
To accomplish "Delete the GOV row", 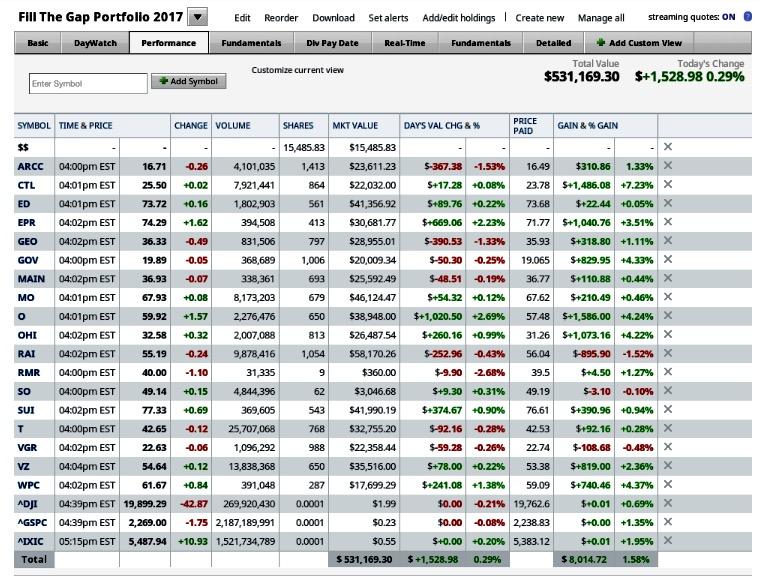I will pos(668,259).
